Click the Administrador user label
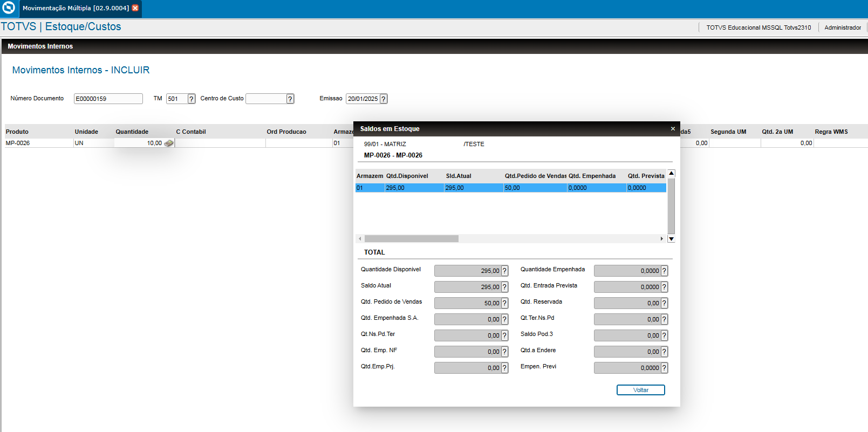868x432 pixels. click(x=843, y=28)
